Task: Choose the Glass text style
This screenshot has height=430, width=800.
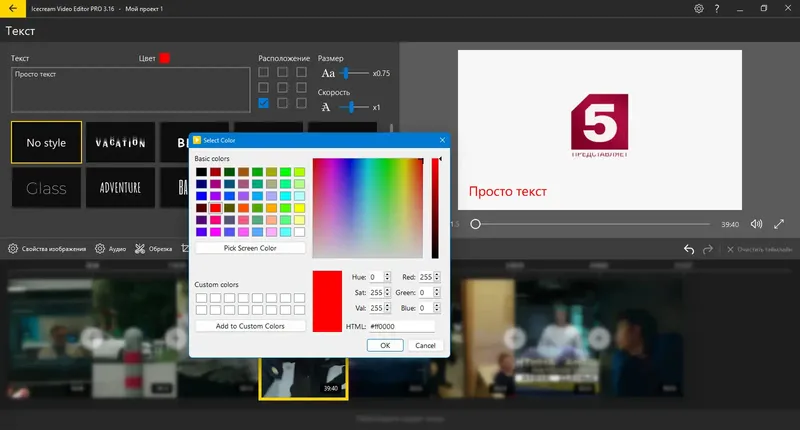Action: coord(46,188)
